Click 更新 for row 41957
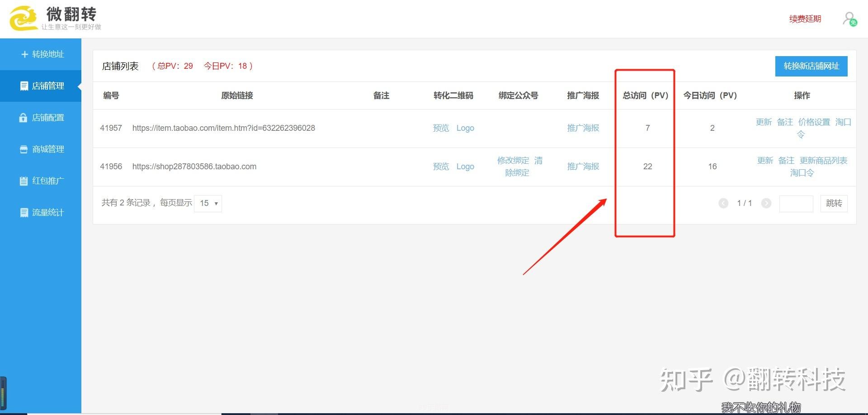 click(764, 122)
